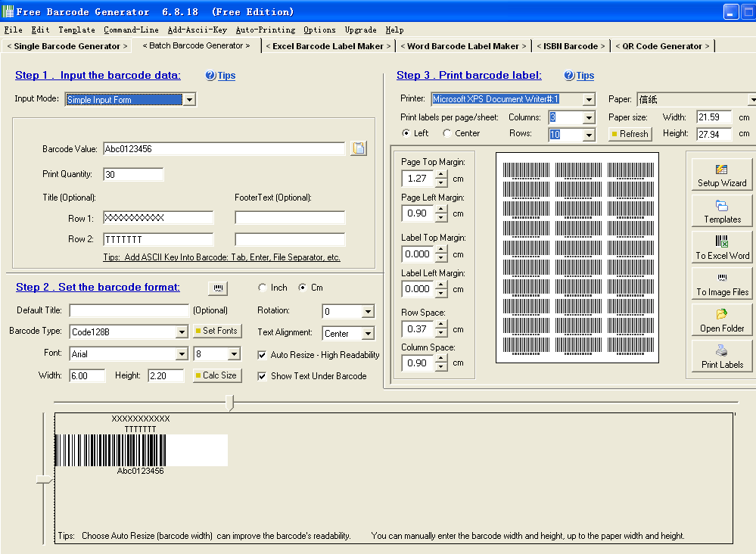Click the Setup Wizard icon button

coord(721,175)
